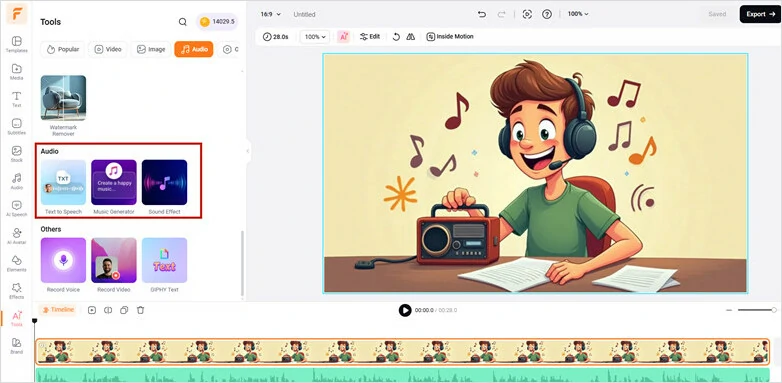Select the Audio tools tab
Screen dimensions: 782x383
point(194,49)
